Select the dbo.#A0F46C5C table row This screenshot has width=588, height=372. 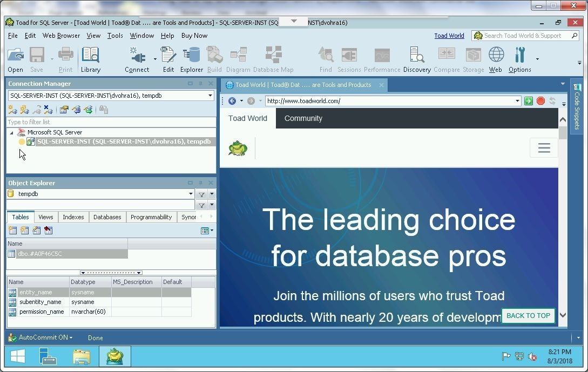tap(67, 254)
